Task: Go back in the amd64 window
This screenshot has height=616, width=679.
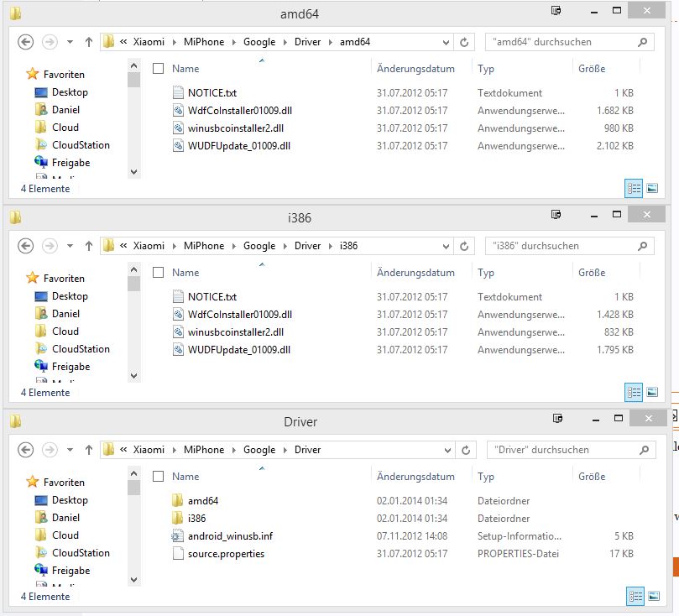Action: [x=25, y=42]
